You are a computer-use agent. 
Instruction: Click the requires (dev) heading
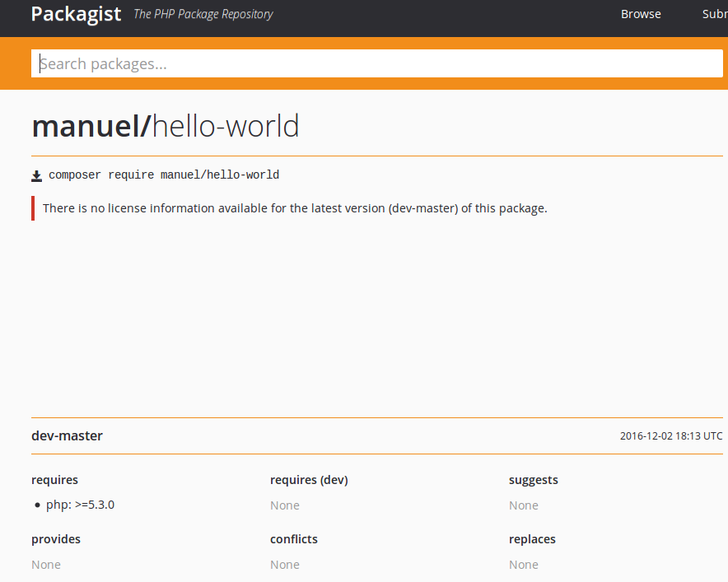point(309,480)
